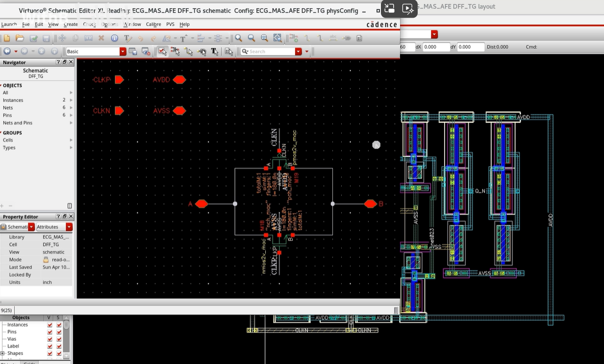
Task: Open red dropdown in layout window toolbar
Action: tap(434, 34)
